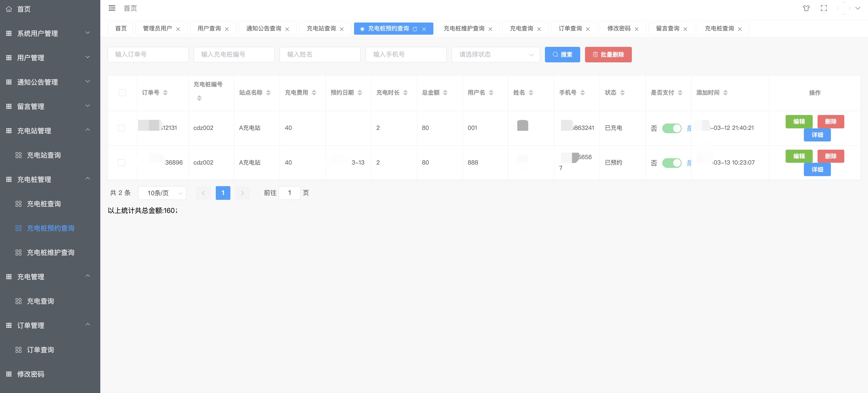The height and width of the screenshot is (393, 868).
Task: Click 编辑 for user 001 row
Action: (x=799, y=121)
